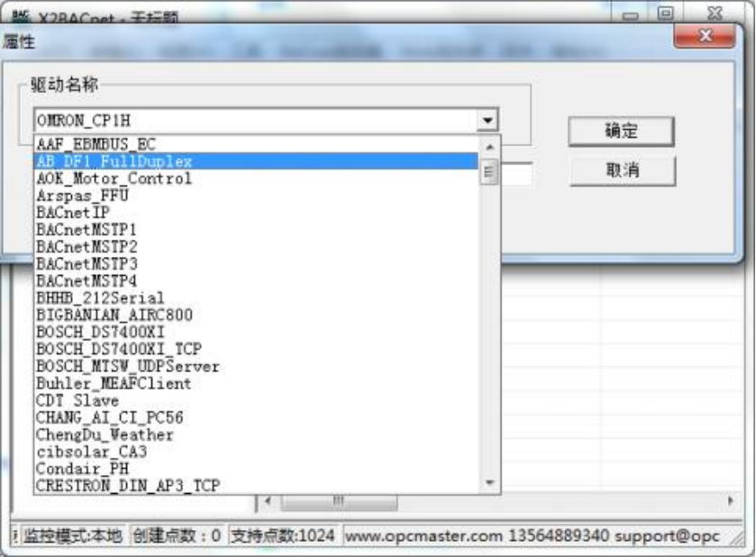This screenshot has height=557, width=756.
Task: Select BACnetIP from the list
Action: [256, 212]
